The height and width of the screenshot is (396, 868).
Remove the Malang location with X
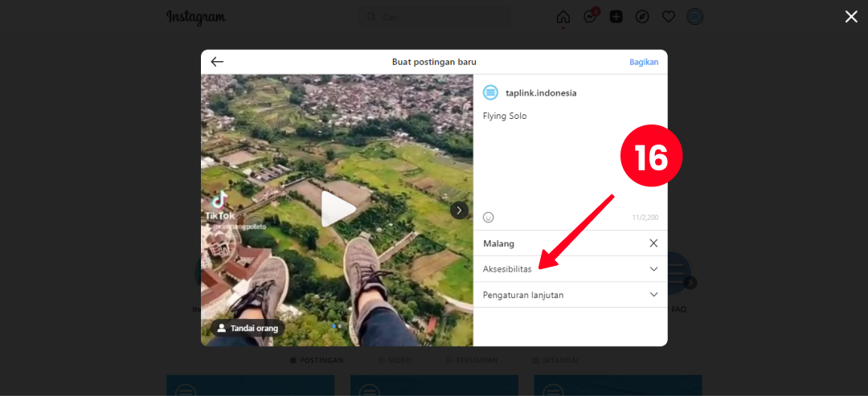653,243
